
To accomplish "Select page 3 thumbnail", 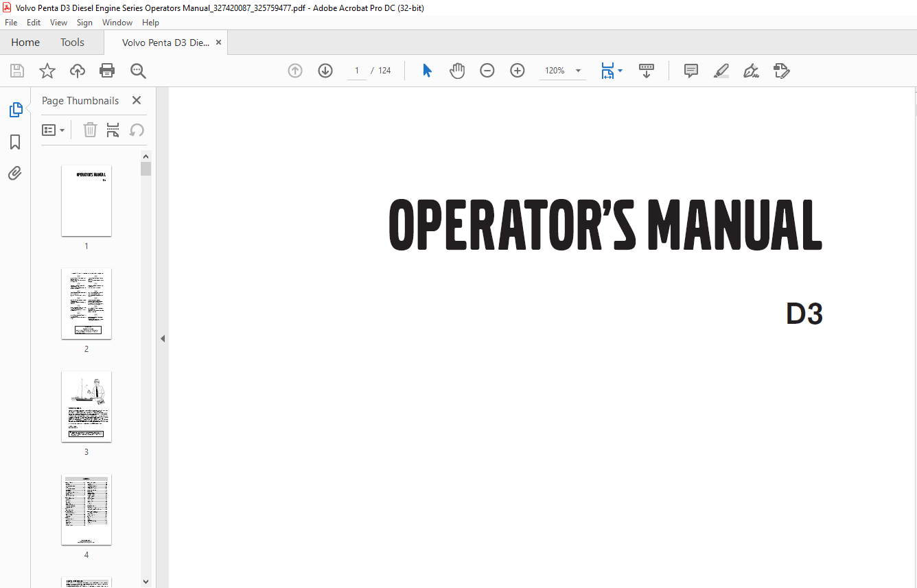I will click(x=86, y=406).
